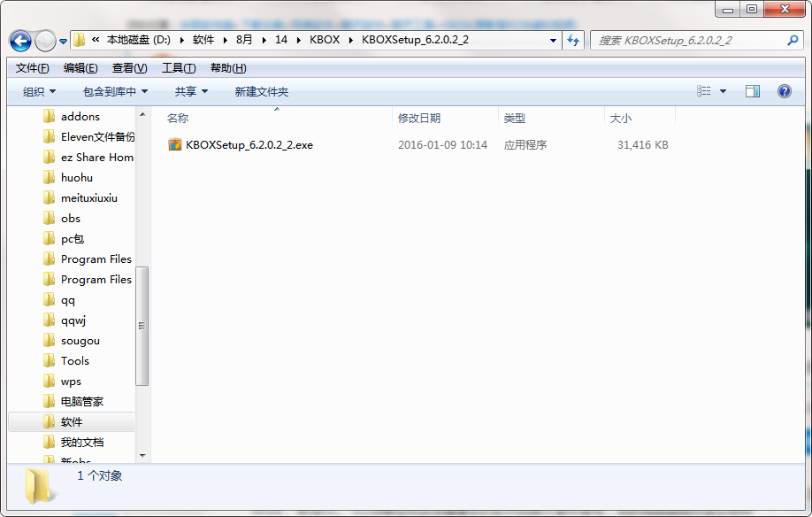Click the Tools folder icon
Viewport: 812px width, 517px height.
[x=49, y=360]
